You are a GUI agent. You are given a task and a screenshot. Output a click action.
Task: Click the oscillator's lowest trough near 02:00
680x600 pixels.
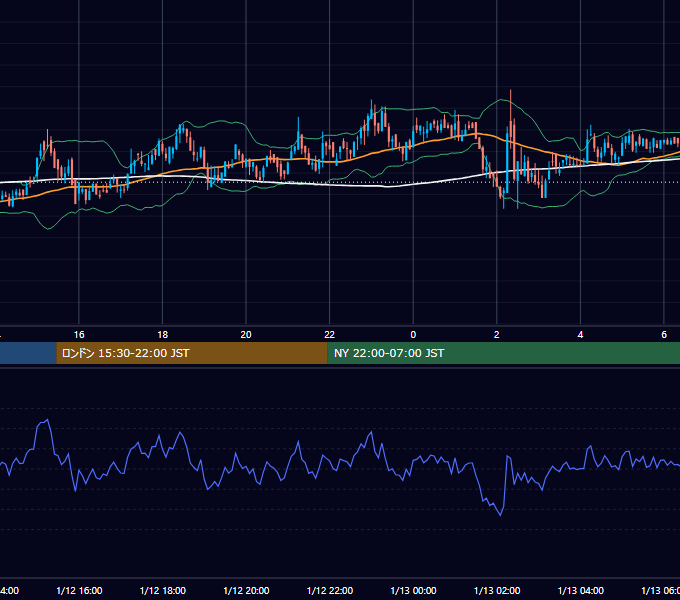[500, 515]
